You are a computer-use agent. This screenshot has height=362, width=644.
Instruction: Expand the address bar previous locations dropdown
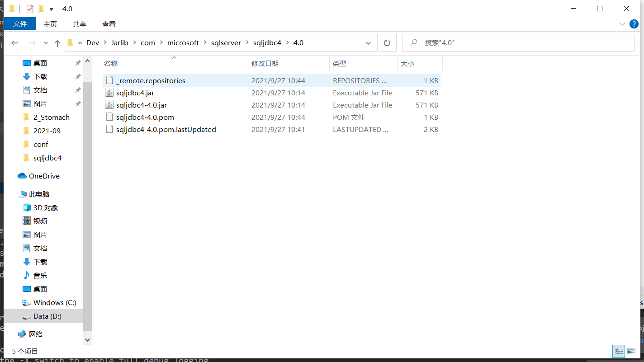point(368,42)
